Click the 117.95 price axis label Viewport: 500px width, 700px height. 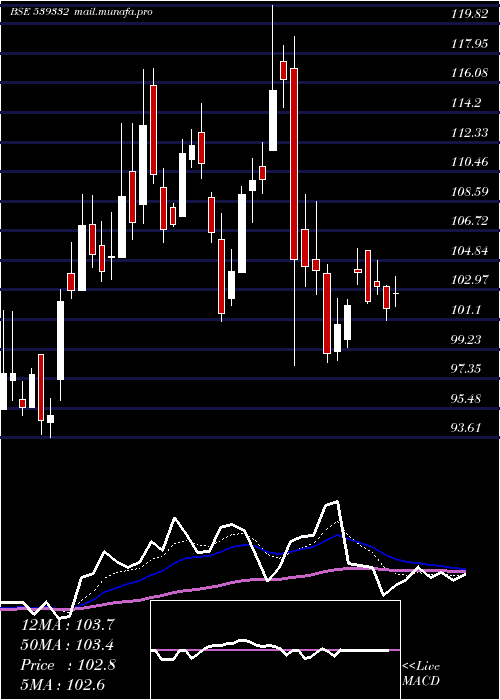pyautogui.click(x=469, y=44)
